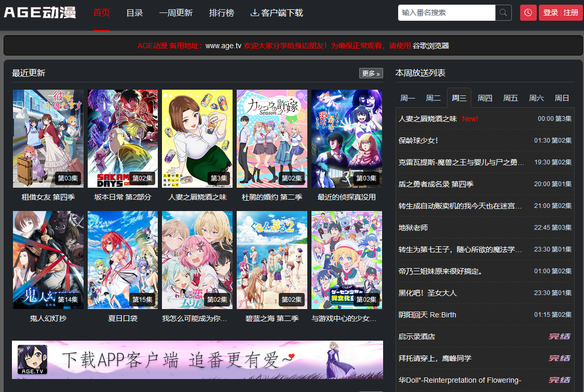This screenshot has height=392, width=584.
Task: Switch to 周四 schedule tab
Action: [484, 98]
